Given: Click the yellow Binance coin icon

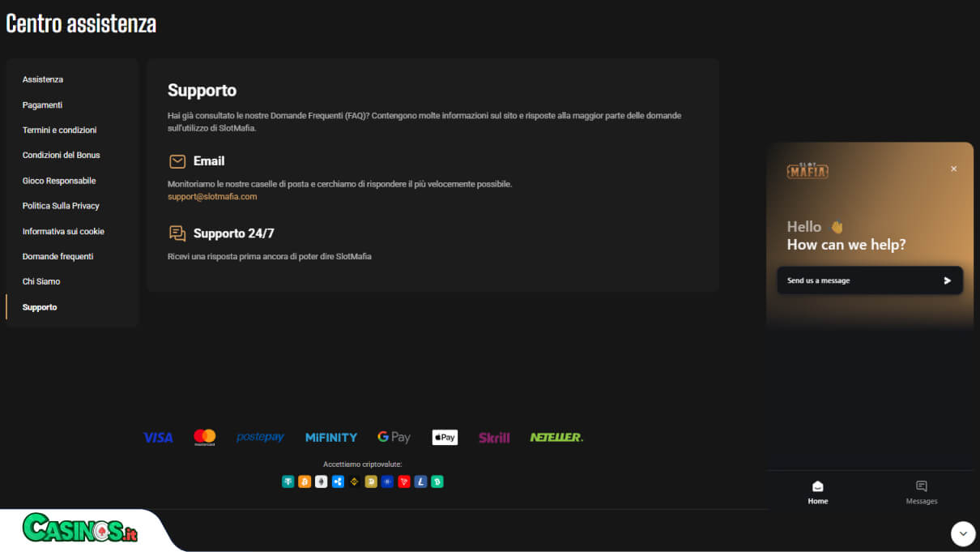Looking at the screenshot, I should click(x=354, y=481).
